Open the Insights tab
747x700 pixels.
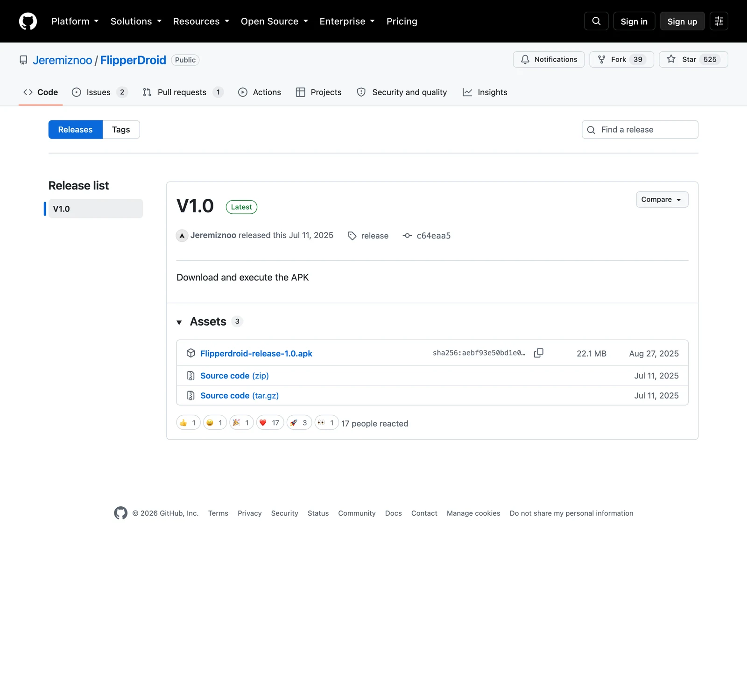click(485, 92)
